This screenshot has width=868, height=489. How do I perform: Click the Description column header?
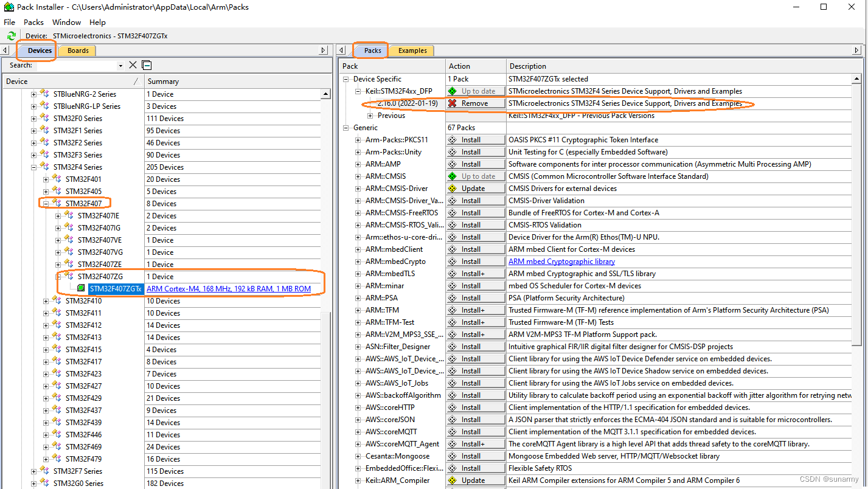pos(684,66)
